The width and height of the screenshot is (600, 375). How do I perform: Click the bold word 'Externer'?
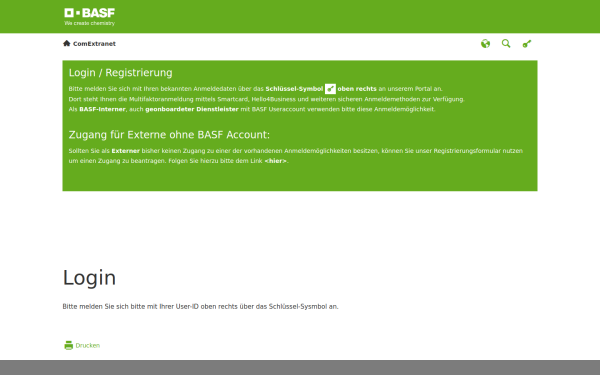126,151
